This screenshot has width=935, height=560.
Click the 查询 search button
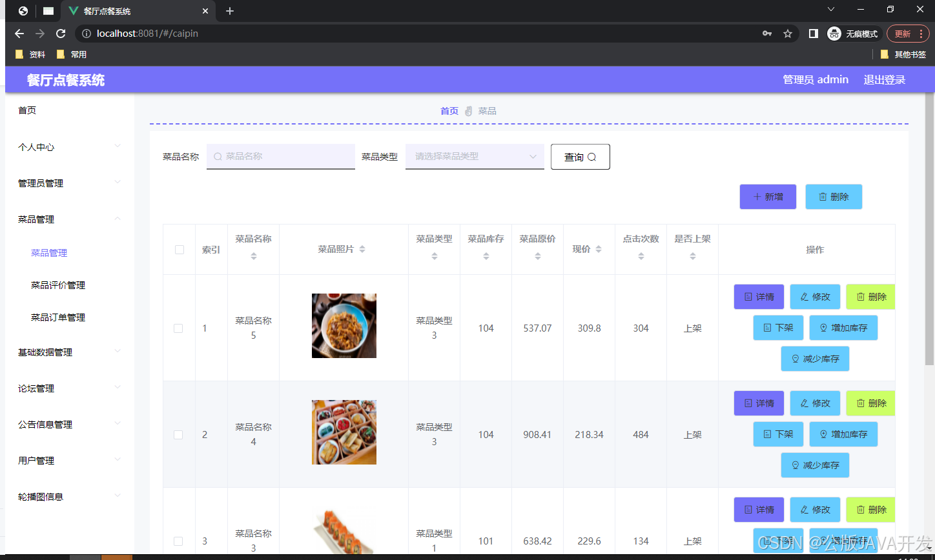(x=581, y=157)
